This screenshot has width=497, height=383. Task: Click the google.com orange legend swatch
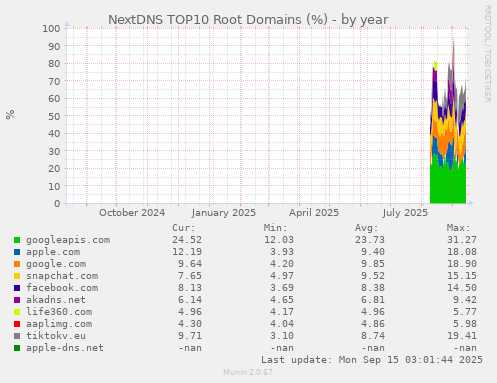tap(17, 264)
